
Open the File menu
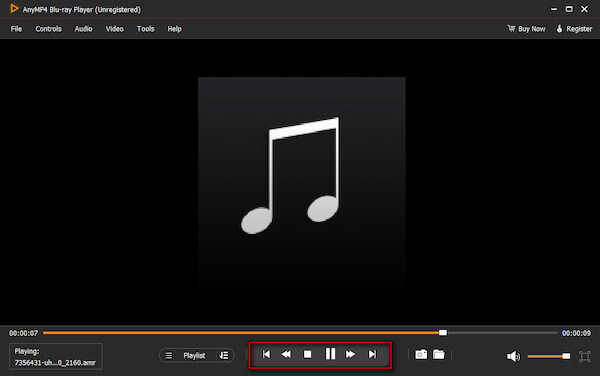click(x=16, y=29)
